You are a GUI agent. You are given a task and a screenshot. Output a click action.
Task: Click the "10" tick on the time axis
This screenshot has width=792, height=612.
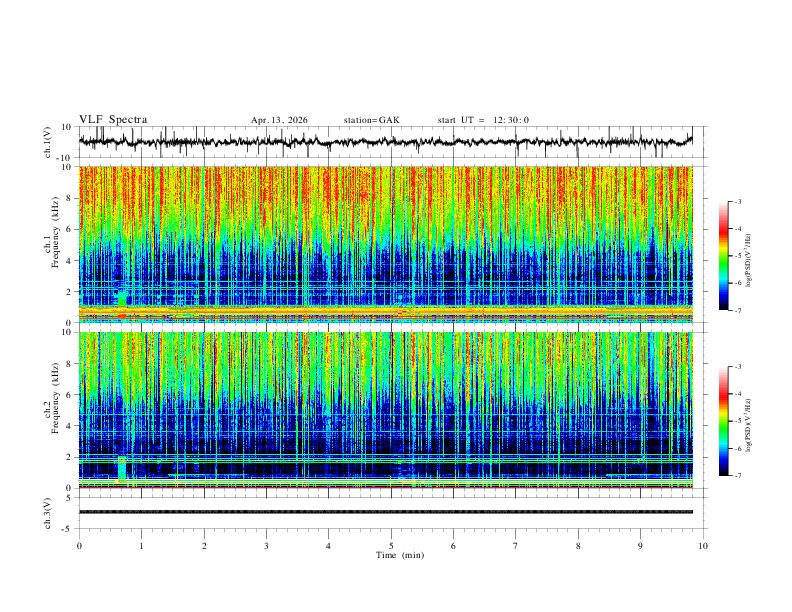coord(703,546)
